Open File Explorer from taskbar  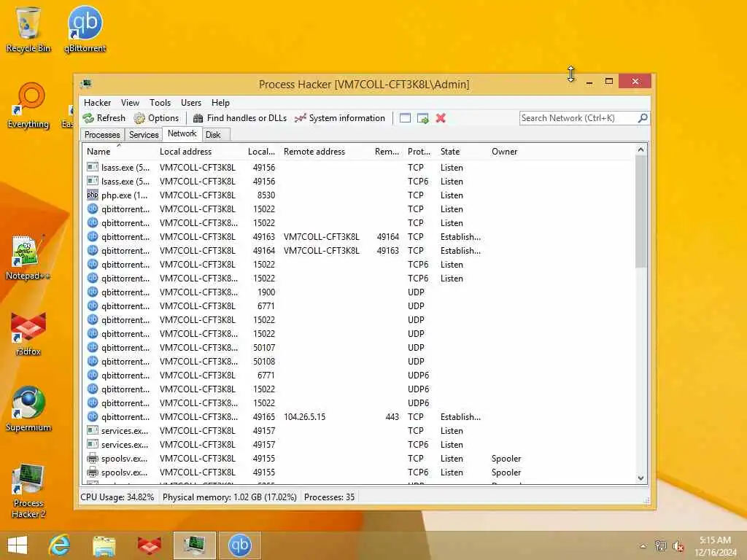[x=104, y=545]
